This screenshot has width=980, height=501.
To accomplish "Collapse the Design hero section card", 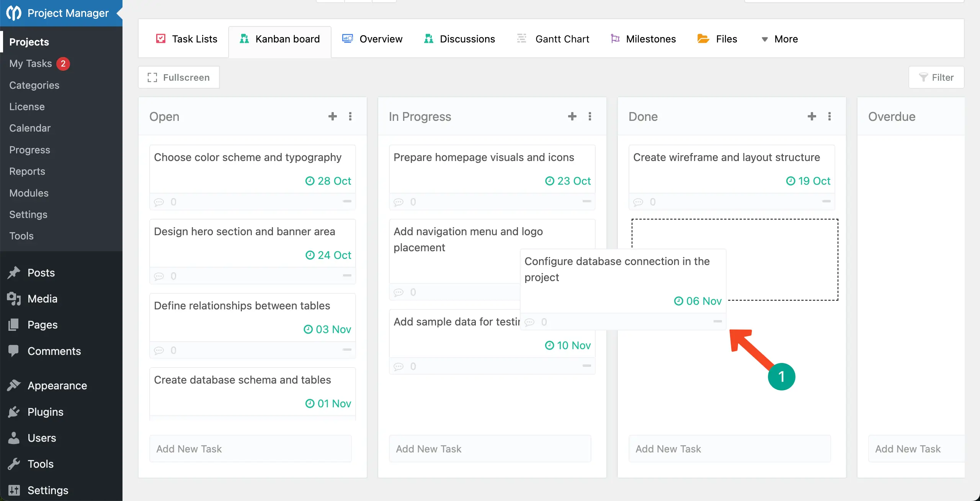I will click(347, 275).
